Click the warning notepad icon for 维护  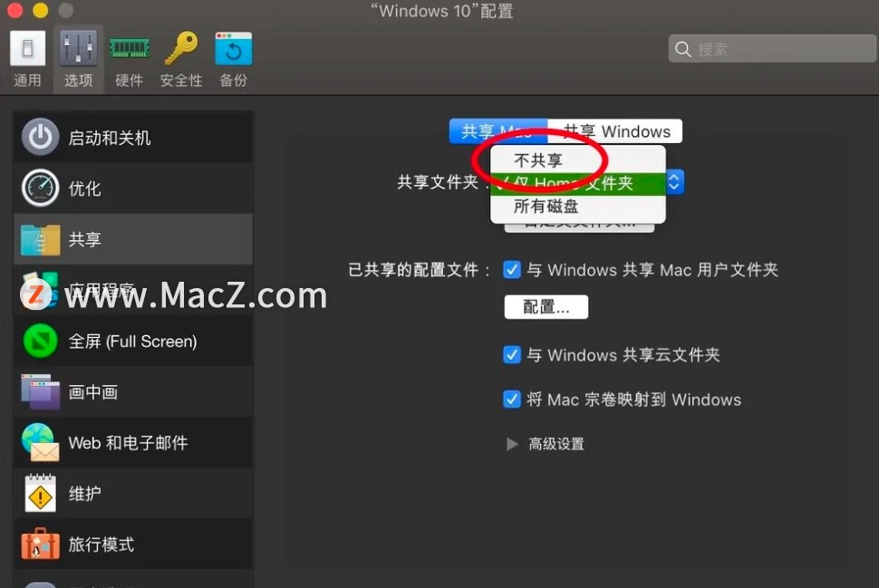click(41, 493)
